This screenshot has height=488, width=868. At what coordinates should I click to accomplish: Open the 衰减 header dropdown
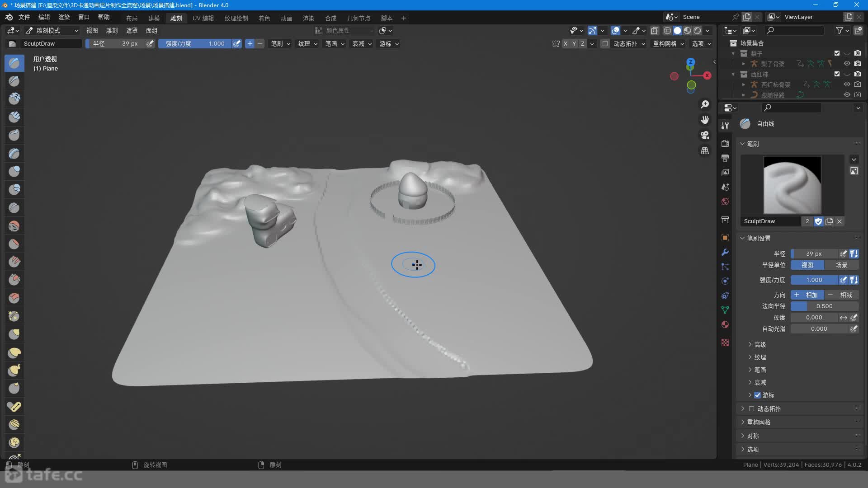coord(362,44)
